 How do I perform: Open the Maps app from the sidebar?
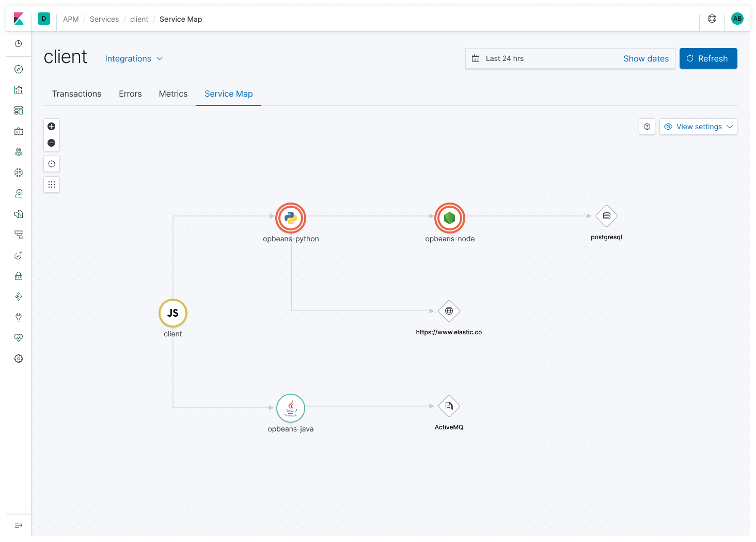[x=19, y=152]
